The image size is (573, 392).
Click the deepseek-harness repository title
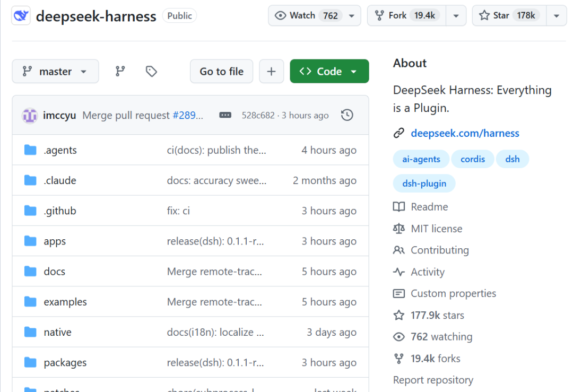click(x=95, y=16)
